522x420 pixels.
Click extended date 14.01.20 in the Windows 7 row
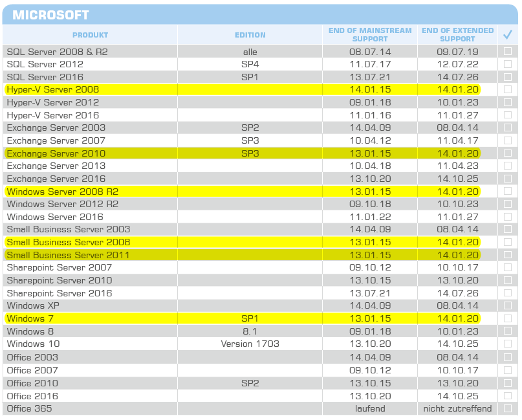pyautogui.click(x=457, y=318)
